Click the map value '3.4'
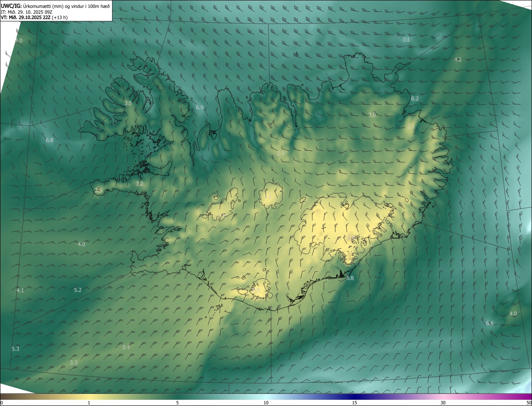This screenshot has width=532, height=406. point(126,347)
